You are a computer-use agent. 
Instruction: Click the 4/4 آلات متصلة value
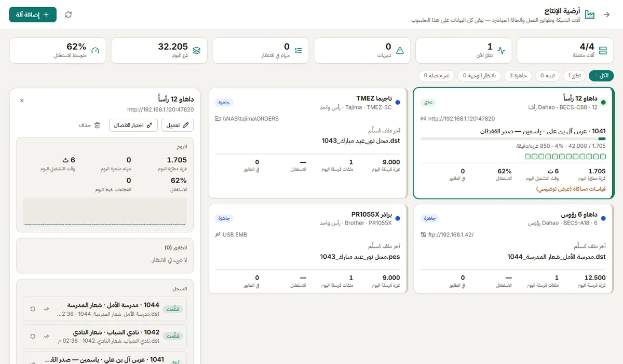pos(587,47)
